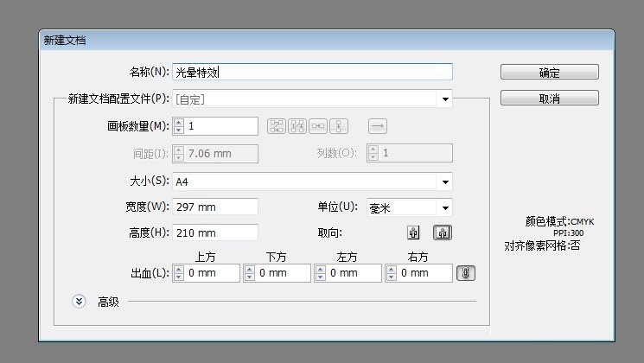The image size is (644, 363).
Task: Click the 宽度 width field 297 mm
Action: [x=215, y=207]
